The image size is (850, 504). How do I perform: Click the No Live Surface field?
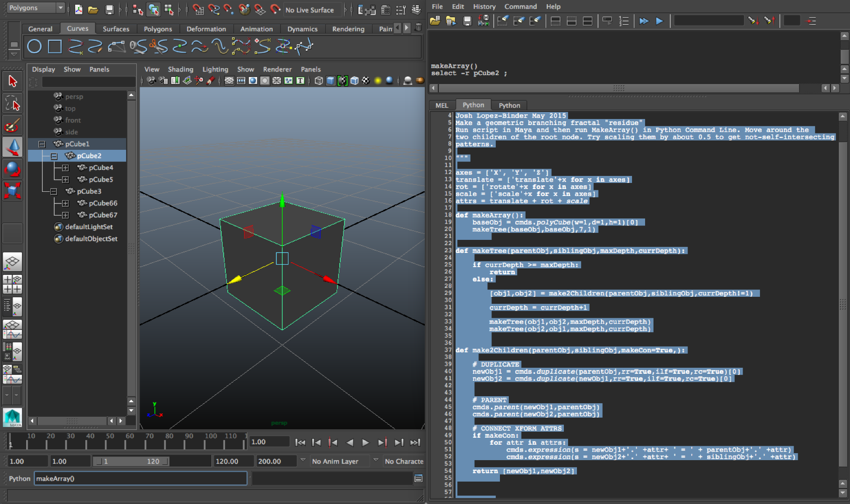310,10
